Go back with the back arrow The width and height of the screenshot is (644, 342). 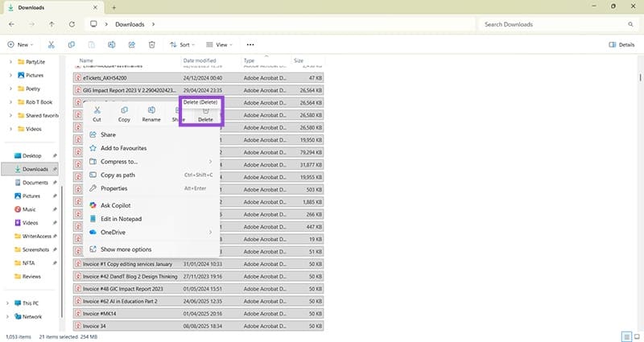click(11, 24)
